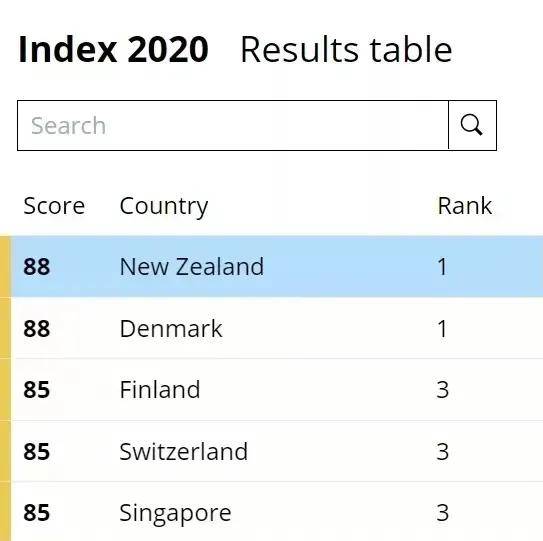Focus the Search input field
The height and width of the screenshot is (541, 543).
point(233,125)
